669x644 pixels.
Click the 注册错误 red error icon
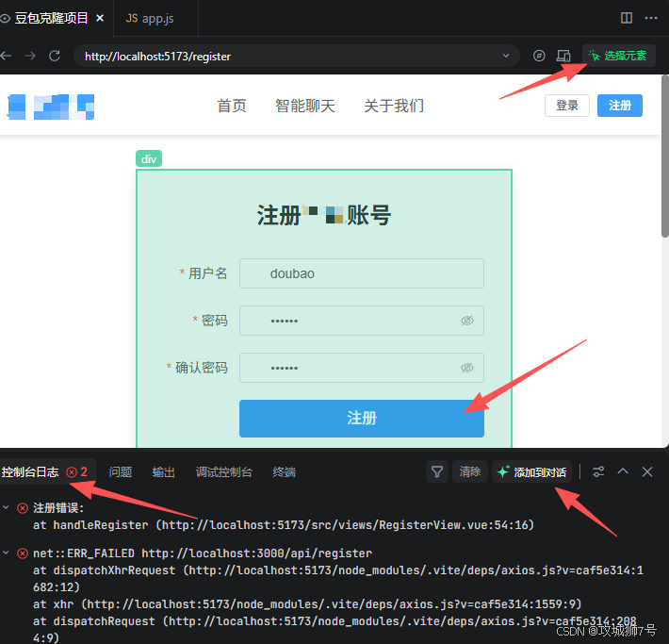(23, 508)
